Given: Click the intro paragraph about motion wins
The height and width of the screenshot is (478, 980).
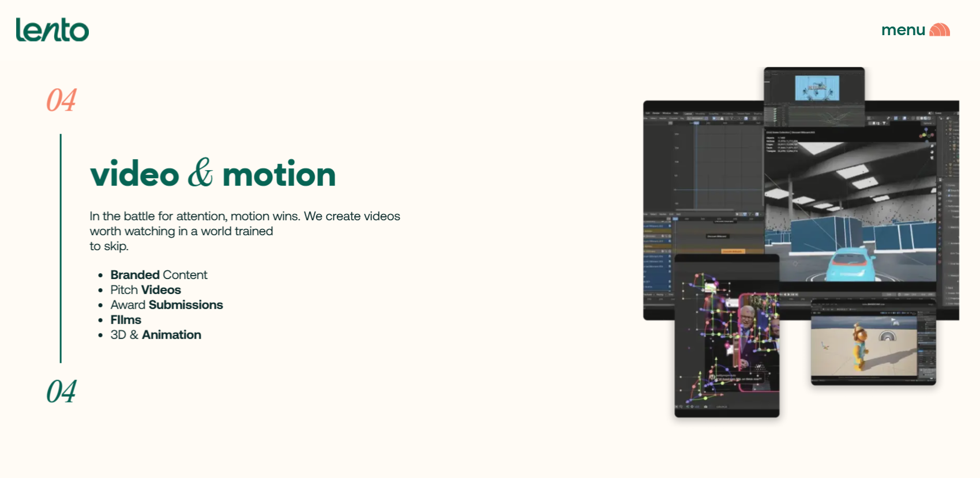Looking at the screenshot, I should [245, 231].
